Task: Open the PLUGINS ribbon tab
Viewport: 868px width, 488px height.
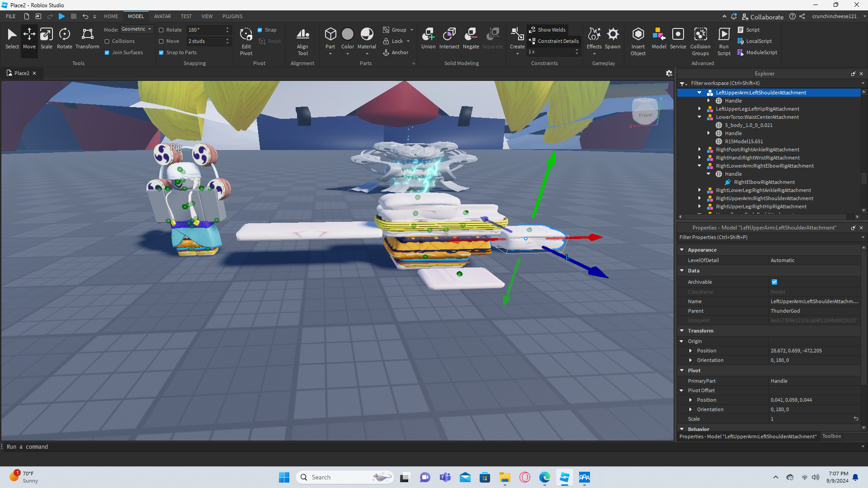Action: [x=232, y=16]
